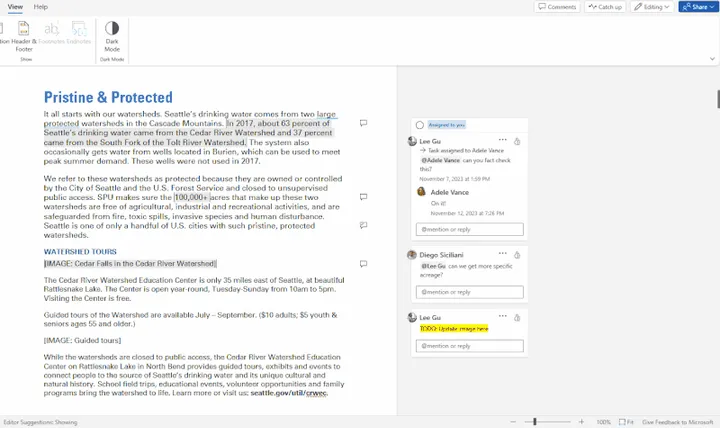Collapse the ribbon with the chevron

pyautogui.click(x=711, y=59)
